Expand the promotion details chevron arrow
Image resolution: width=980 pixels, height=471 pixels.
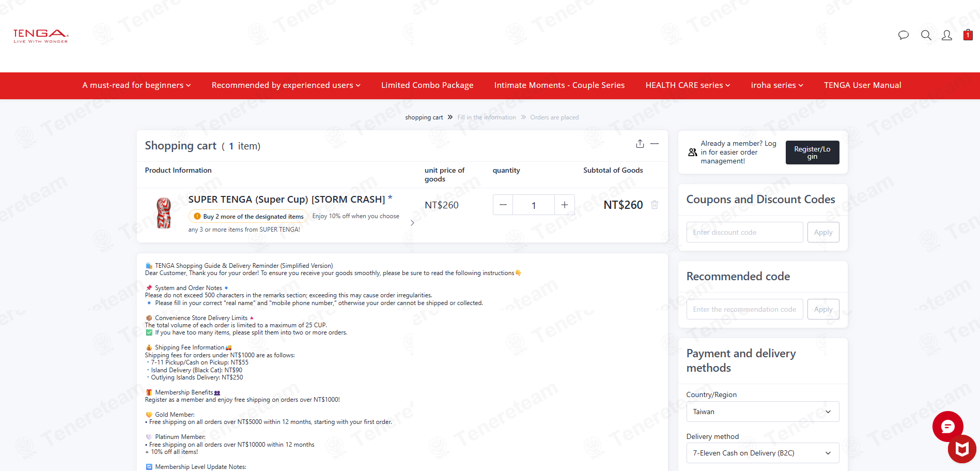click(412, 223)
